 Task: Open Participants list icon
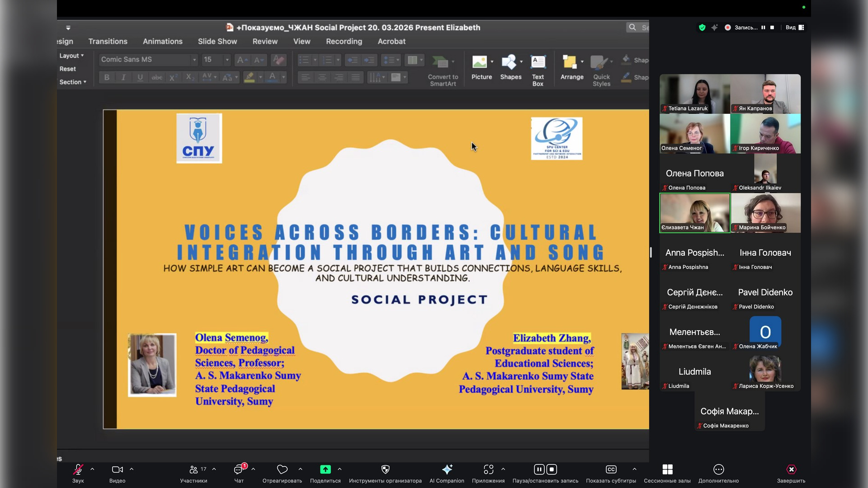(x=193, y=470)
